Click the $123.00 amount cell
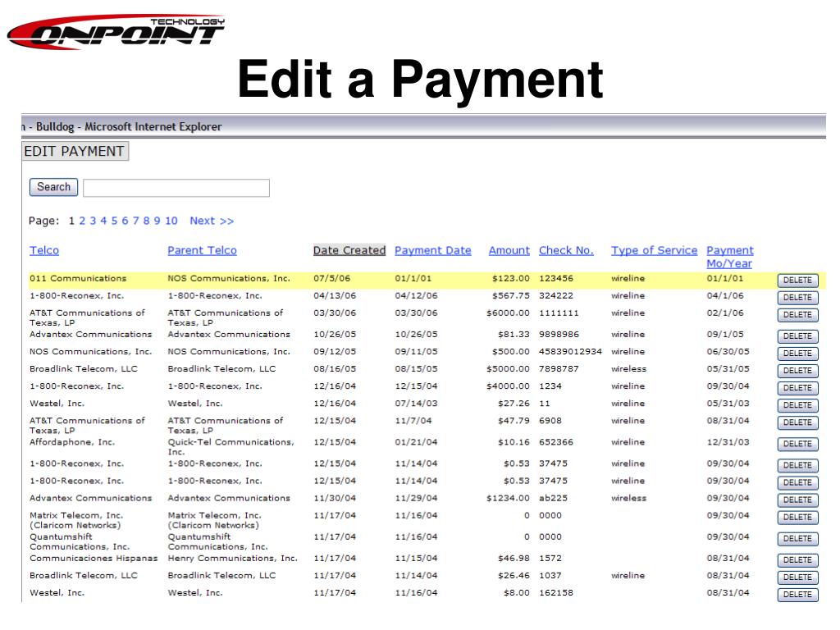 pos(511,278)
